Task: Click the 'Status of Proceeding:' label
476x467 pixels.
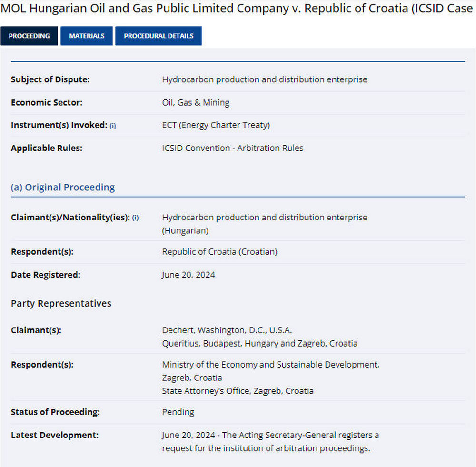Action: (x=55, y=412)
